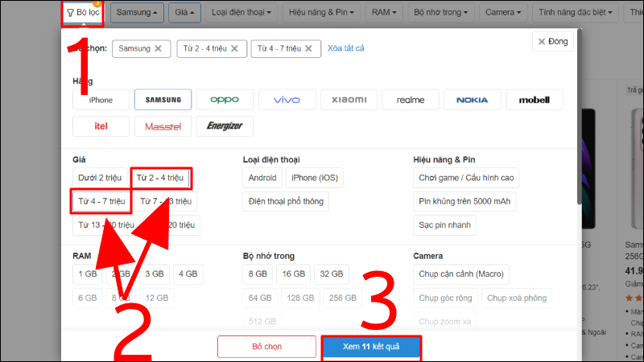Choose 4 GB RAM option

[x=188, y=274]
